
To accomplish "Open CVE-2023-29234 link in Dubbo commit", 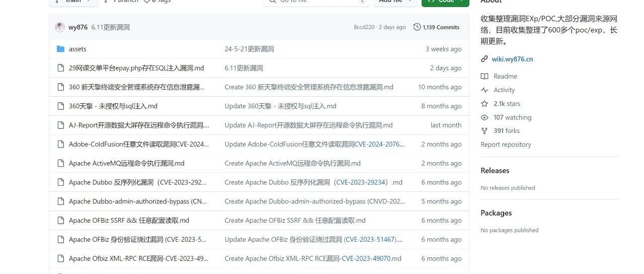I will [x=362, y=182].
